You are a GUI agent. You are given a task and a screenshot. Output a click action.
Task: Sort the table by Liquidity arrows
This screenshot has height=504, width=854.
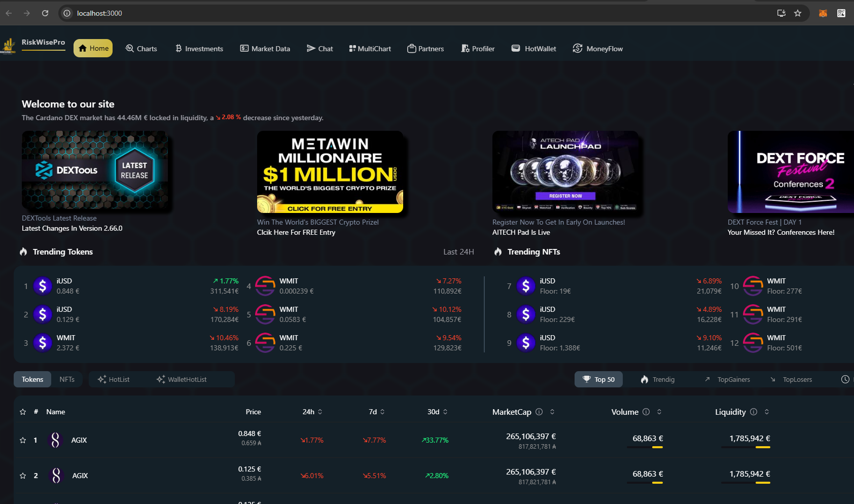(767, 412)
